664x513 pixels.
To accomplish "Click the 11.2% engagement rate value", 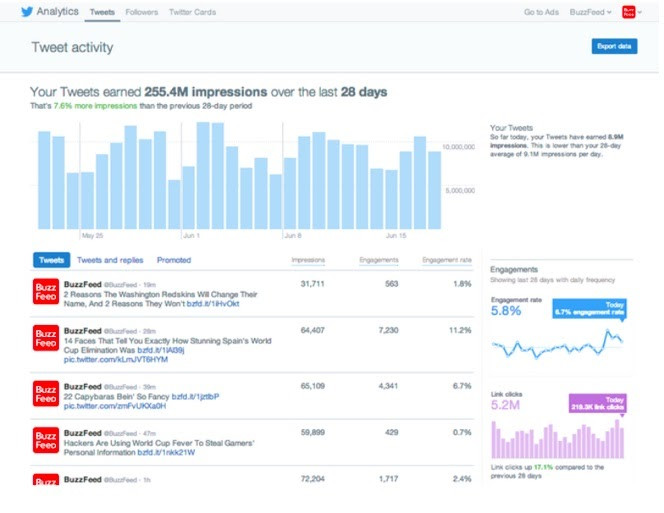I will point(460,330).
